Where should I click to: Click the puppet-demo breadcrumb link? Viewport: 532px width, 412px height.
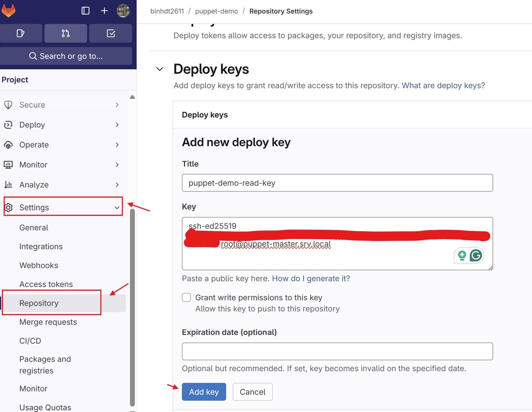click(216, 11)
